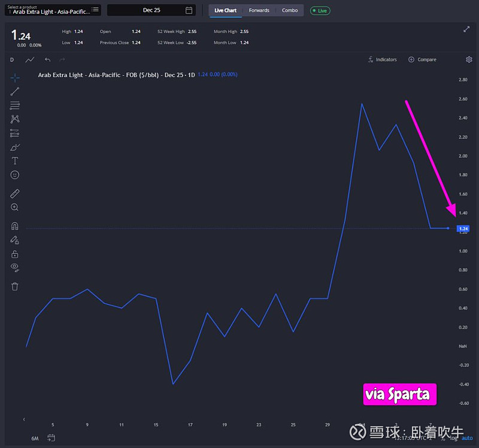Viewport: 479px width, 448px height.
Task: Open the Dec 25 date picker
Action: point(151,10)
